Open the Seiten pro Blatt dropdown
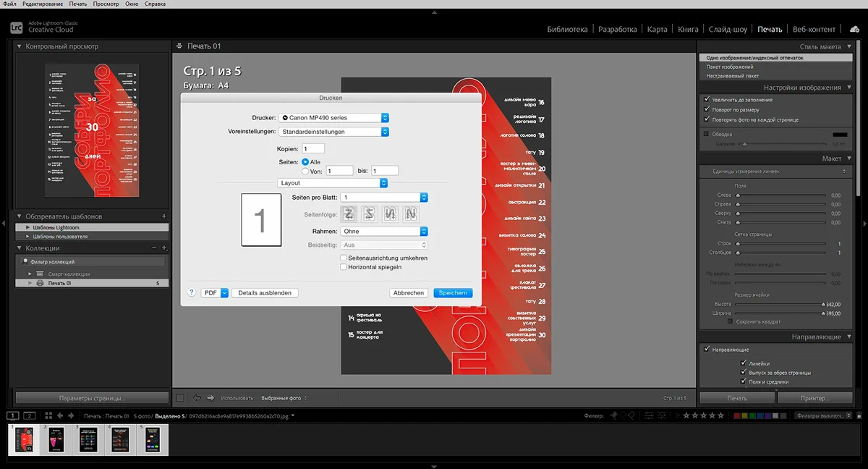Screen dimensions: 868x469 [x=384, y=197]
